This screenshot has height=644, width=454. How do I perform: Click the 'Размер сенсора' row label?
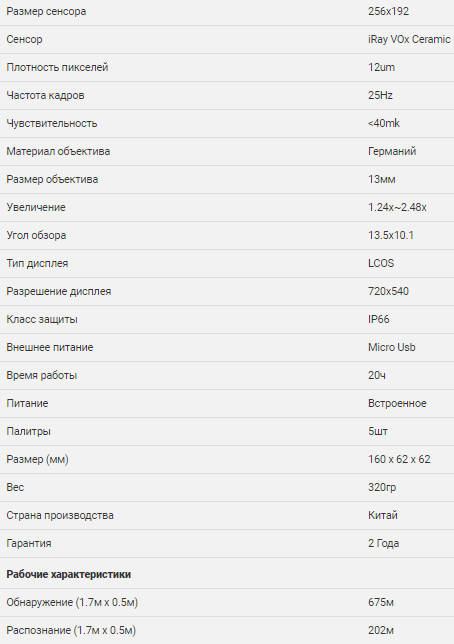tap(46, 12)
